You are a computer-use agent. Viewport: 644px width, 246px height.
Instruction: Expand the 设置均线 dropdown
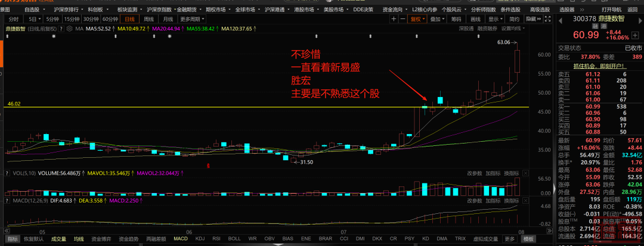click(512, 28)
